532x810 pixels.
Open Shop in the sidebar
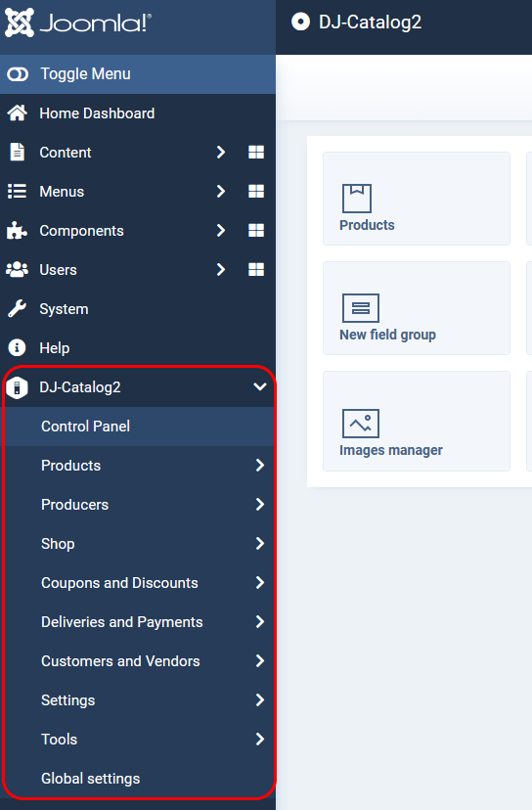click(x=58, y=544)
